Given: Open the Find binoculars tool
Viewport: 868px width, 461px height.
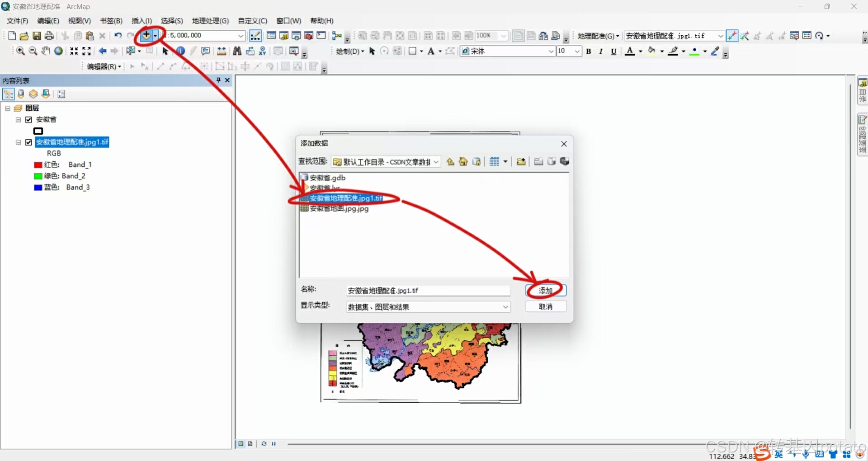Looking at the screenshot, I should point(237,51).
